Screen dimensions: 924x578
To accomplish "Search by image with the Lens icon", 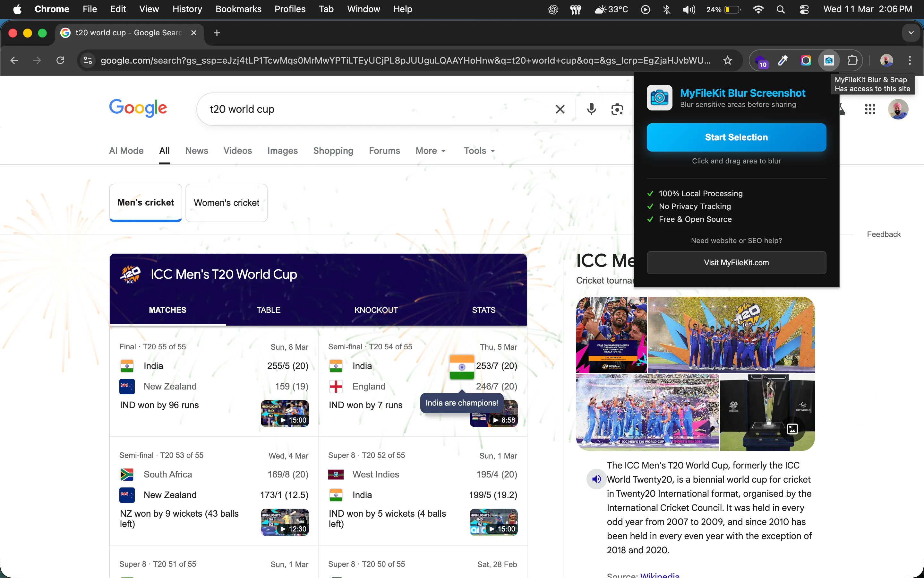I will pyautogui.click(x=617, y=109).
